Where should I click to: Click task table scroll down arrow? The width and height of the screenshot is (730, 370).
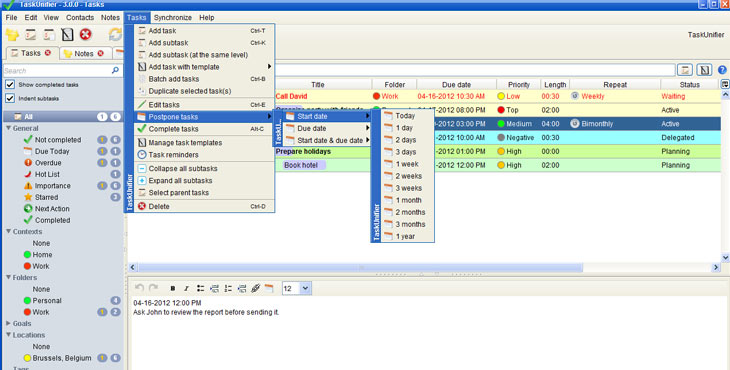(725, 257)
